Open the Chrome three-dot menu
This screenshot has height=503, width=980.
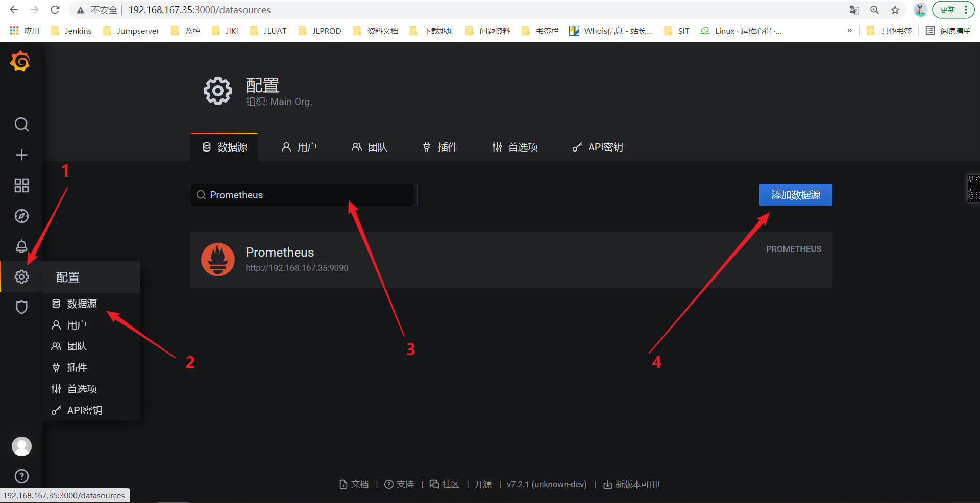click(966, 10)
